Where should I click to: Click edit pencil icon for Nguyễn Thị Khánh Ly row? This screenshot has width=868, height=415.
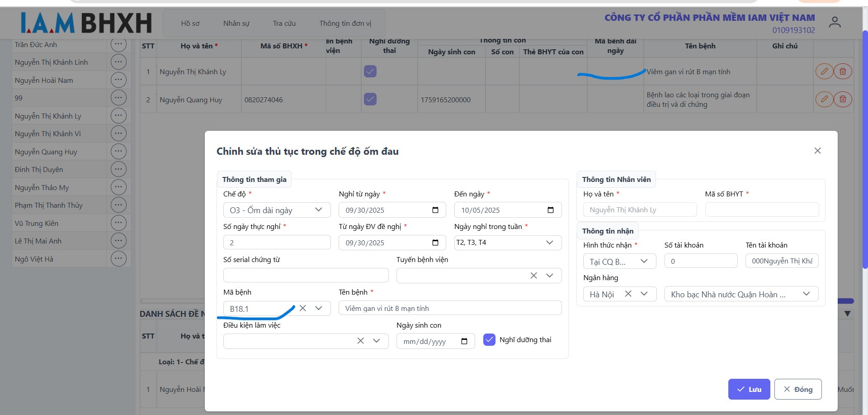pyautogui.click(x=824, y=72)
